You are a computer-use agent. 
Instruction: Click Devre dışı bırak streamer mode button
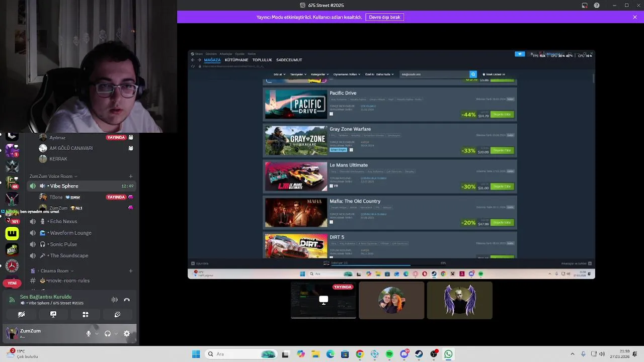click(x=385, y=17)
